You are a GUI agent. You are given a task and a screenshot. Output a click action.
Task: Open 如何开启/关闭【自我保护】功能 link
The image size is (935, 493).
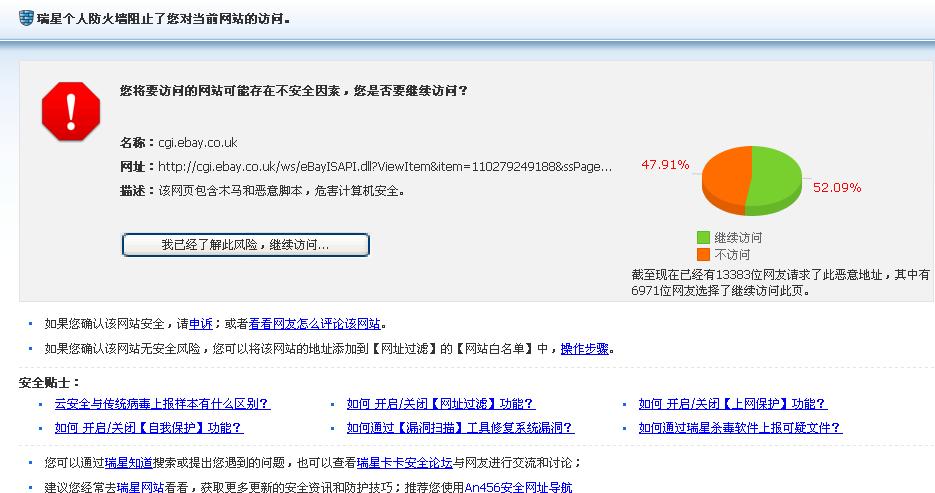(149, 427)
